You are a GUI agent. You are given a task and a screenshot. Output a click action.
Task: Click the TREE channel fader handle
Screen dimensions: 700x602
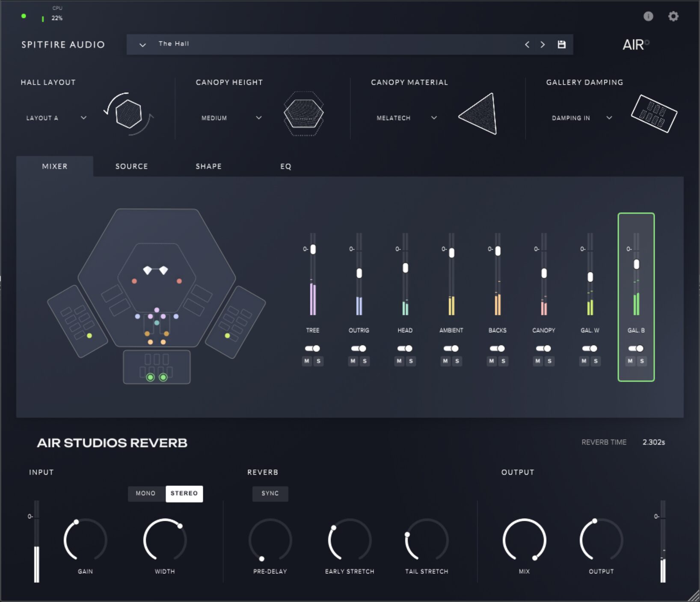[313, 249]
